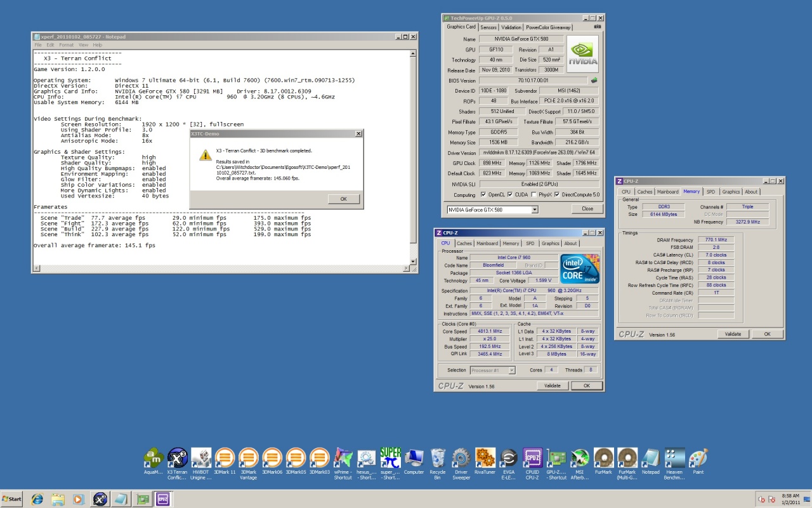Viewport: 812px width, 508px height.
Task: Open the 3DMark 11 desktop shortcut
Action: (224, 458)
